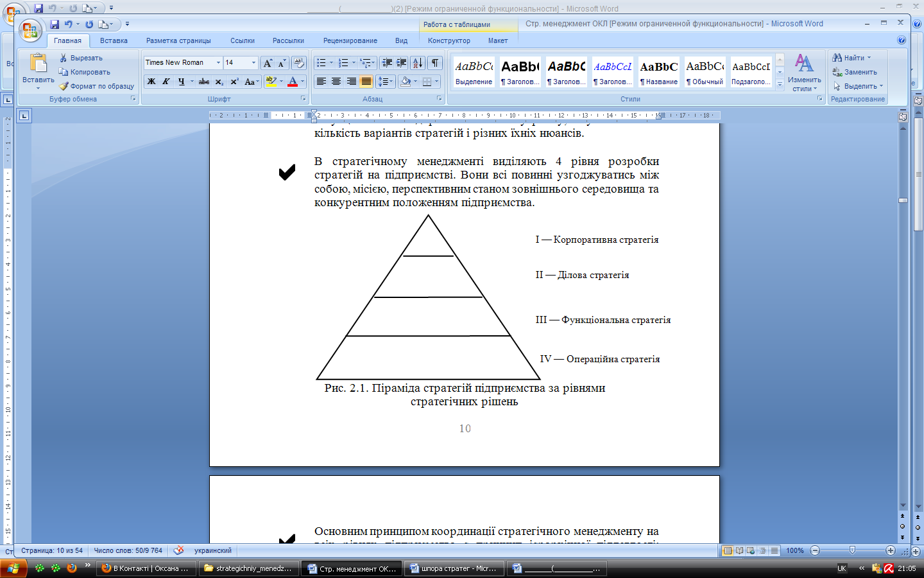Open the Рецензирование tab
Image resolution: width=924 pixels, height=578 pixels.
click(350, 40)
